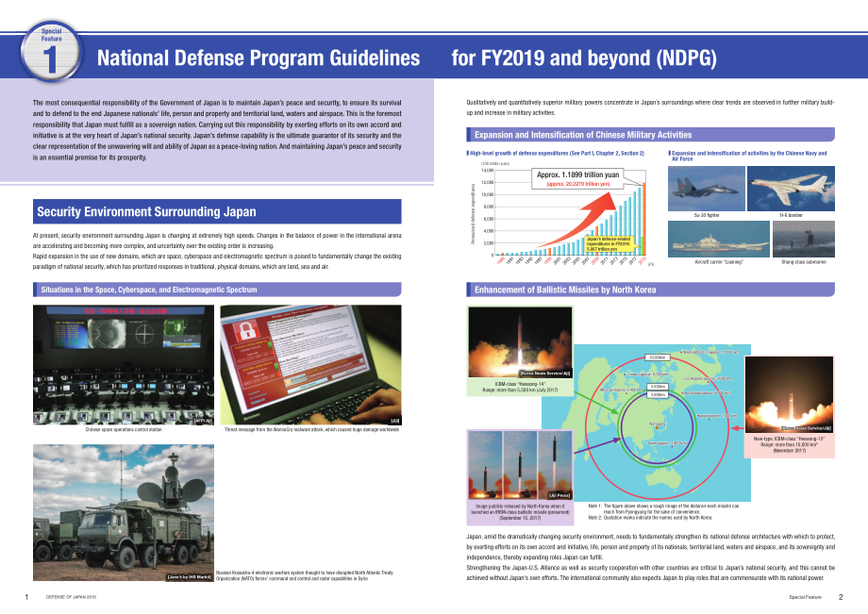Click the Note 1 text under the map
Viewport: 868px width, 614px height.
(x=663, y=509)
